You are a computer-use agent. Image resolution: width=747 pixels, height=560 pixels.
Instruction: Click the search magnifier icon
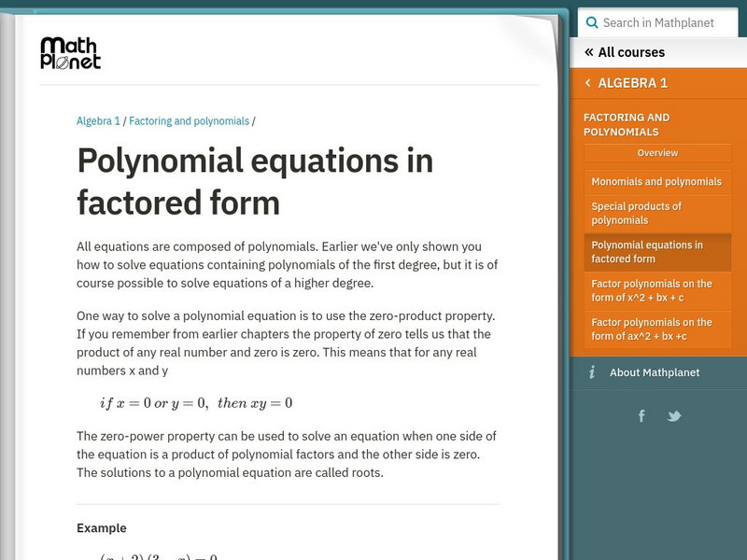click(592, 22)
